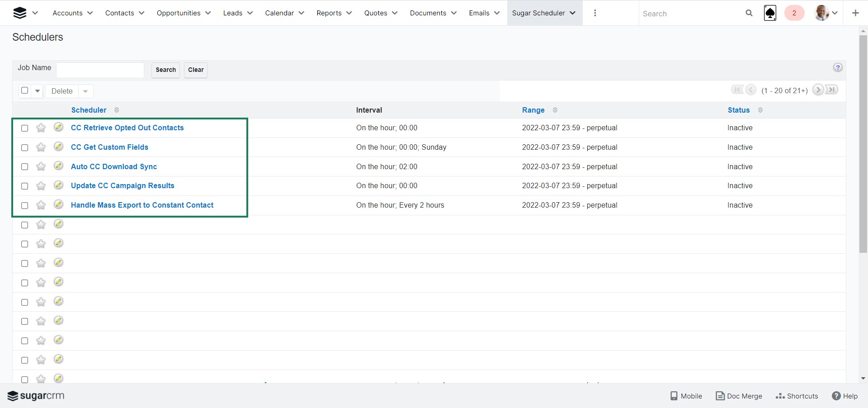Toggle the select-all checkbox
Image resolution: width=868 pixels, height=408 pixels.
[x=25, y=90]
